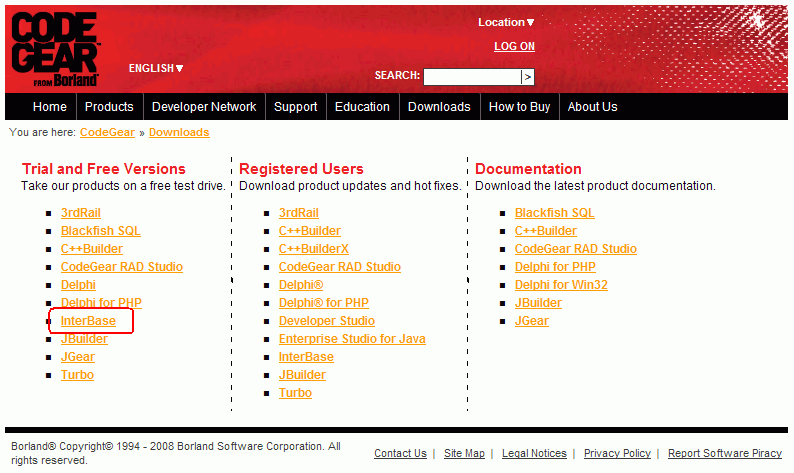This screenshot has width=794, height=473.
Task: Open JGear under Documentation
Action: pos(532,321)
